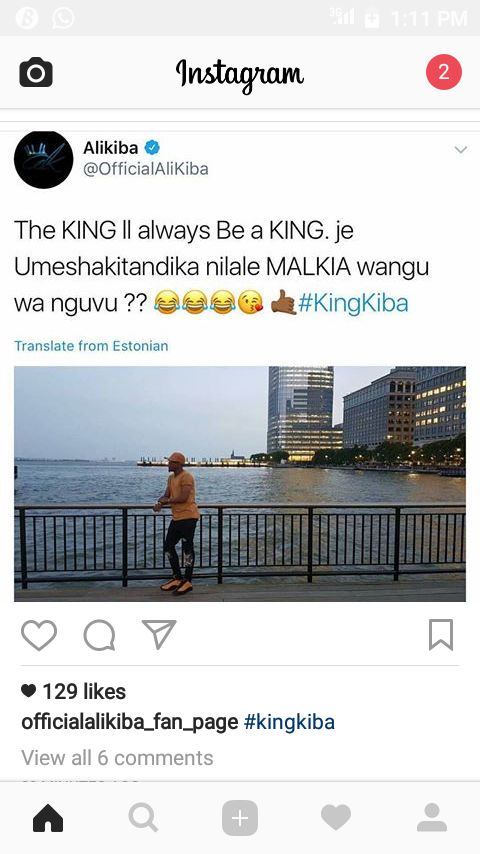The height and width of the screenshot is (854, 480).
Task: Like the post with heart icon
Action: pos(39,635)
